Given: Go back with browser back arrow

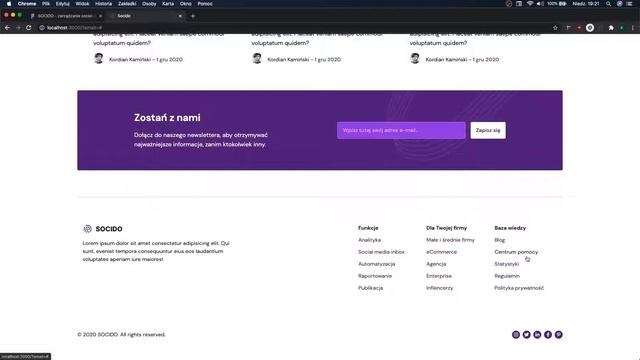Looking at the screenshot, I should click(7, 28).
